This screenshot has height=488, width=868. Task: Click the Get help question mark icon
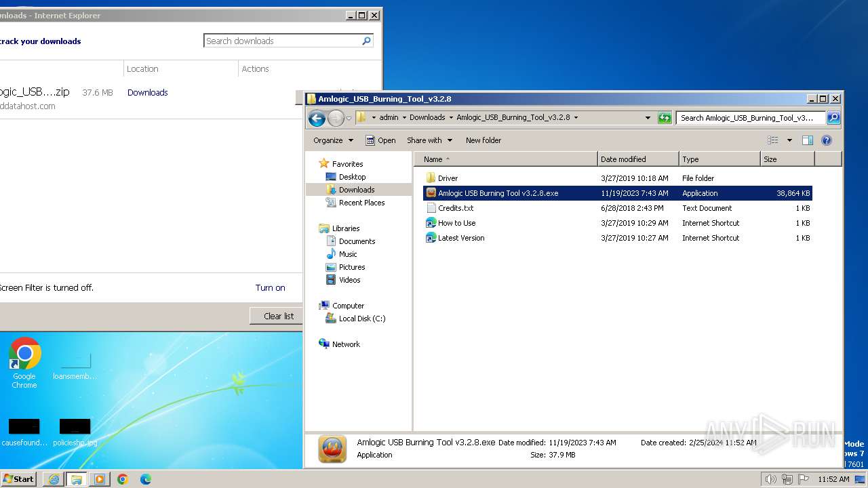[x=826, y=140]
